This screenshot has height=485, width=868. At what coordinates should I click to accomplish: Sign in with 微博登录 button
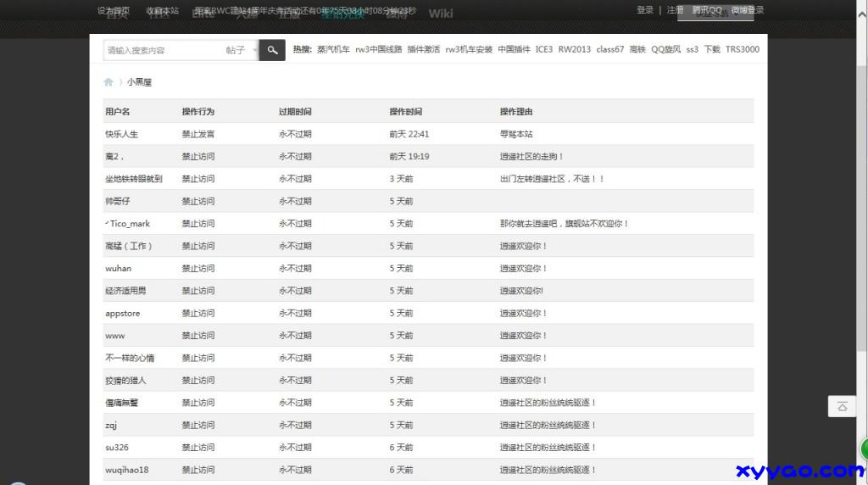click(748, 10)
